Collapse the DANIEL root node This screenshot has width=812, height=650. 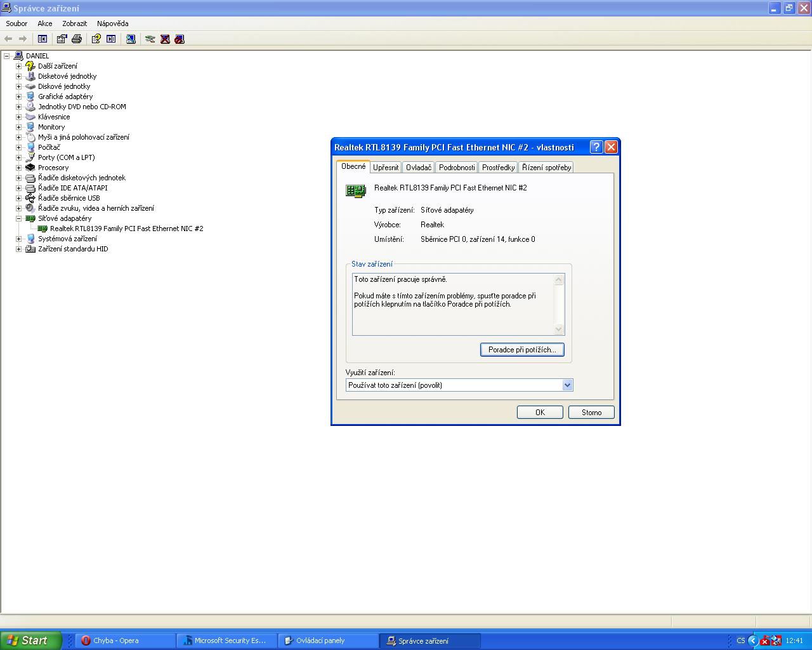[6, 56]
